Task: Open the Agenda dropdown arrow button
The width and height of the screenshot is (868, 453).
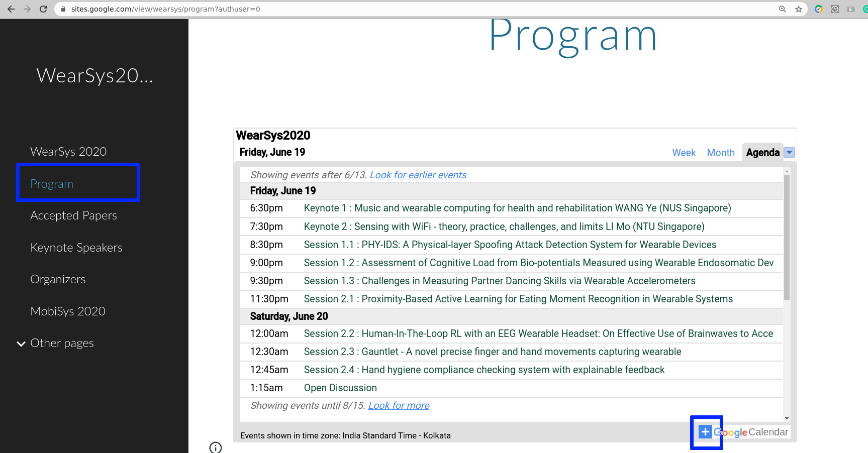Action: (790, 153)
